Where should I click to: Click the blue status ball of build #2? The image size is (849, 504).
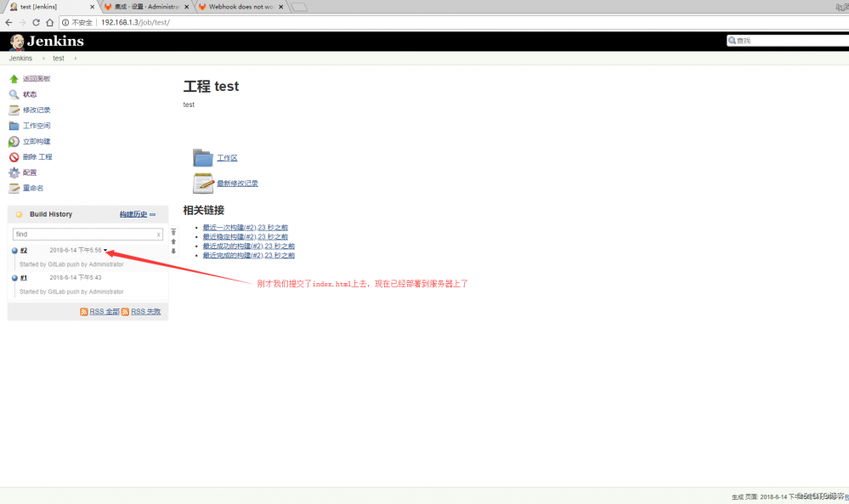[14, 251]
